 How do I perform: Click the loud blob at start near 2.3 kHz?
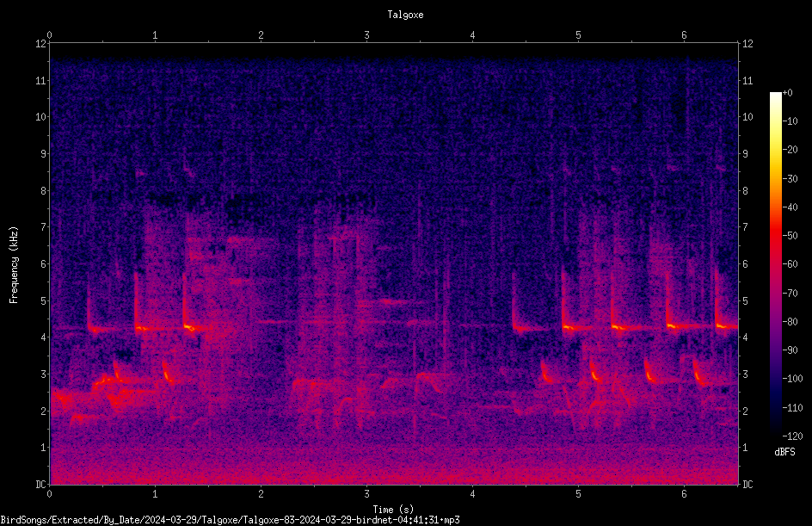click(64, 398)
